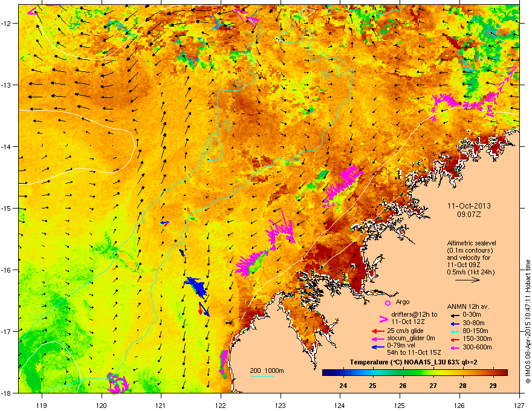
Task: Click the 150-300m depth label
Action: coord(477,338)
